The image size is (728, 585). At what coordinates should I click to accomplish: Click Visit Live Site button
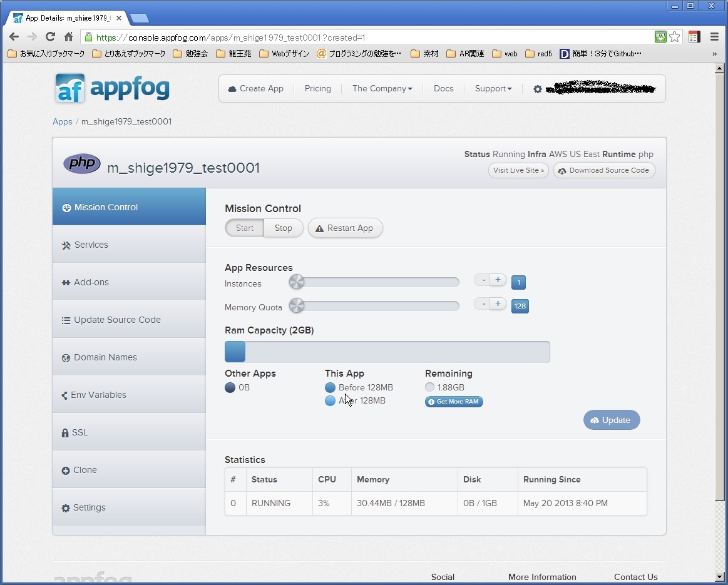(518, 170)
